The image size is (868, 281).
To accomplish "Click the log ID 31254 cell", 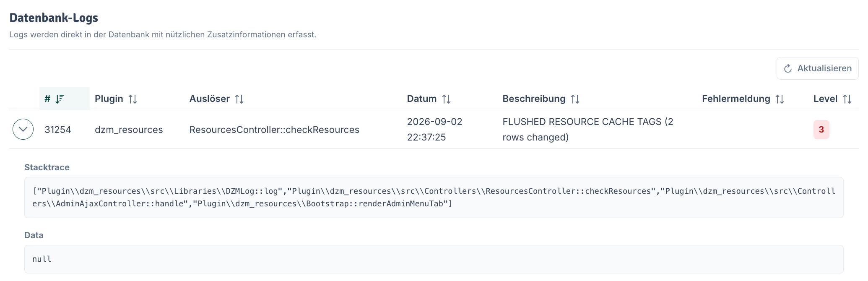I will coord(58,130).
